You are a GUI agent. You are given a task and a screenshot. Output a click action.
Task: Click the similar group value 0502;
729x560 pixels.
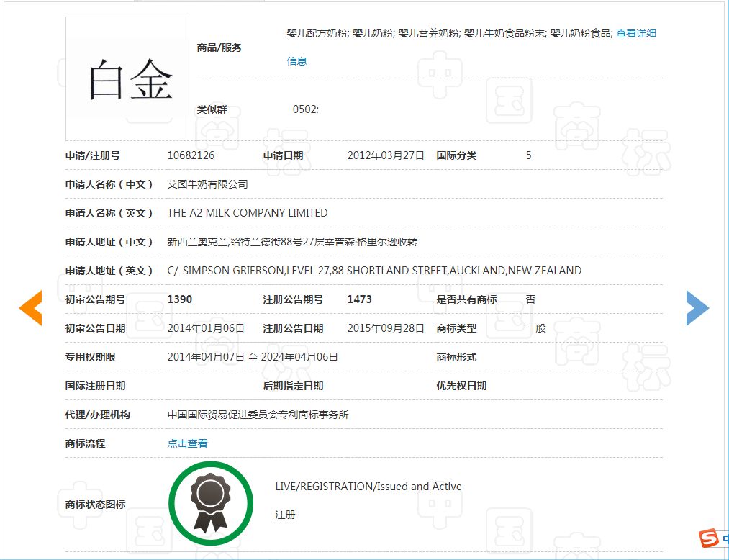tap(305, 109)
